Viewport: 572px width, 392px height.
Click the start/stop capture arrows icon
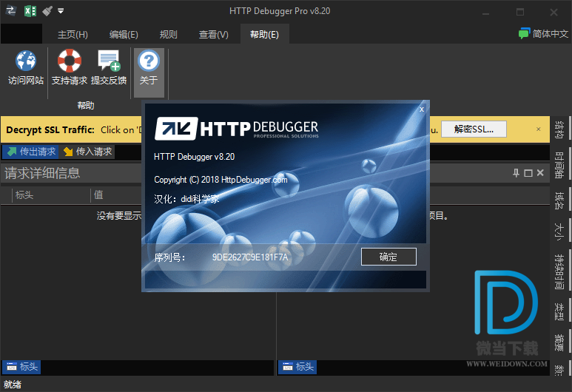pos(11,10)
